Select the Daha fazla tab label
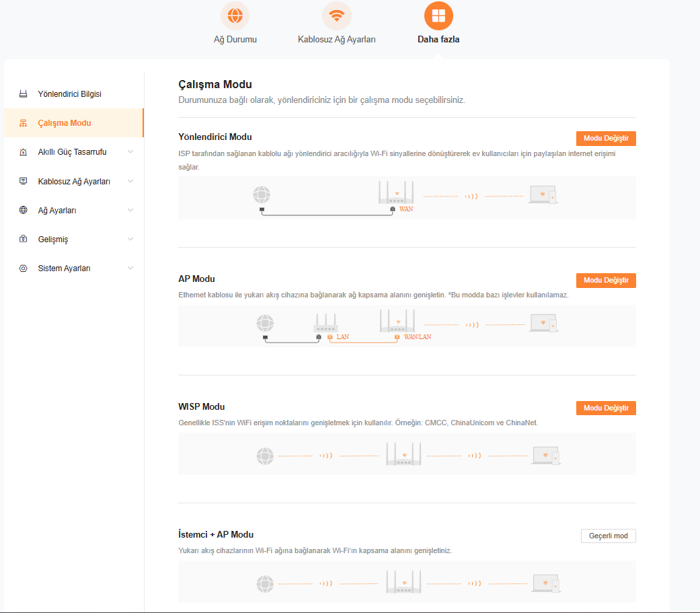Viewport: 700px width, 613px height. (438, 39)
